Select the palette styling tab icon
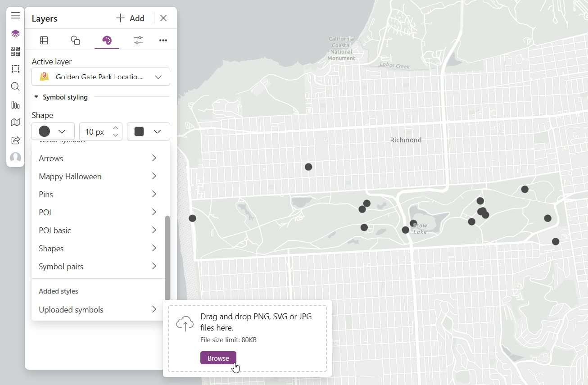This screenshot has height=385, width=588. (x=107, y=40)
